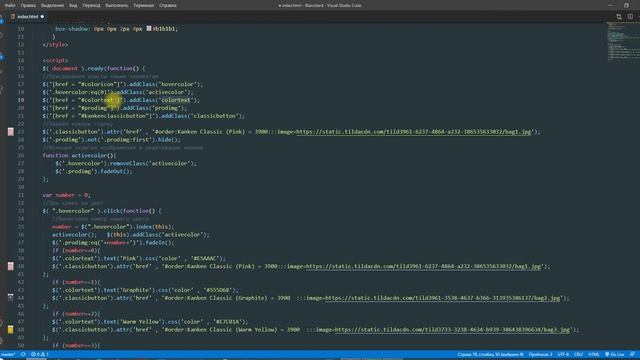Click 'var number' declaration on line 31
Image resolution: width=640 pixels, height=360 pixels.
click(59, 195)
